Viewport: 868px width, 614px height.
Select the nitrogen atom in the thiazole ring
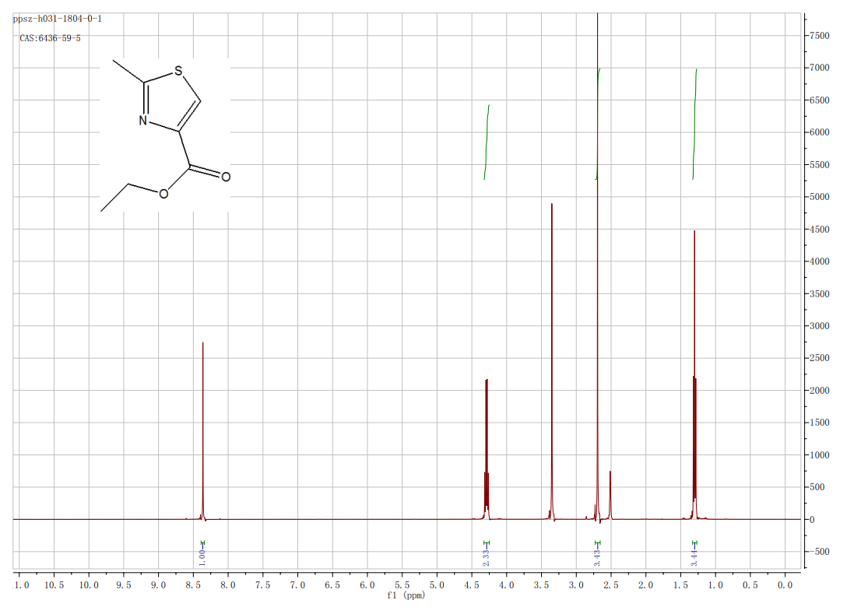coord(143,121)
